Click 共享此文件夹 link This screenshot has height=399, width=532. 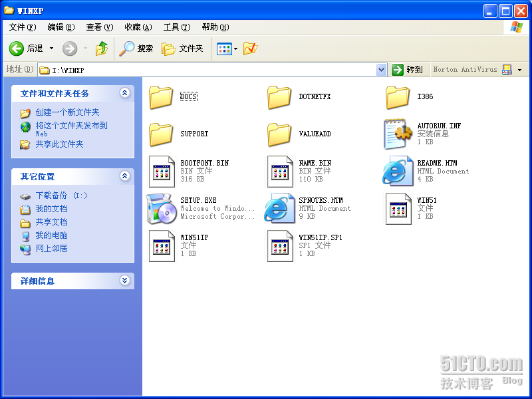point(59,144)
